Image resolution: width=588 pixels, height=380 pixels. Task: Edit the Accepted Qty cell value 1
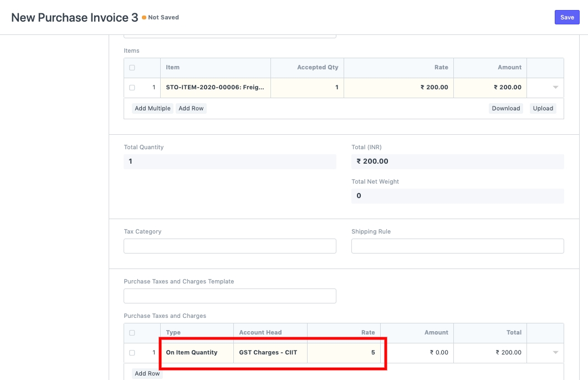point(307,88)
